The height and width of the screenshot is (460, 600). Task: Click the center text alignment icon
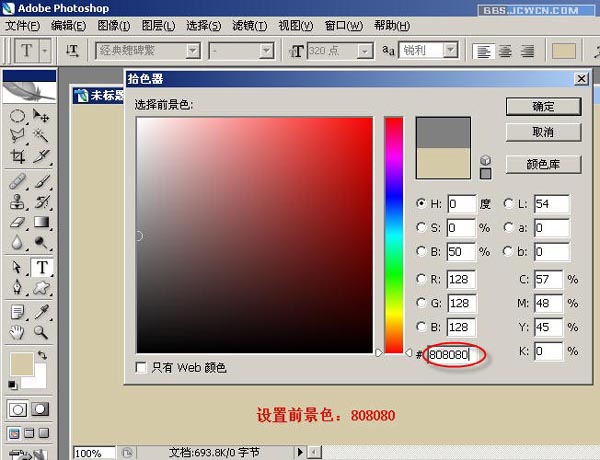coord(507,50)
